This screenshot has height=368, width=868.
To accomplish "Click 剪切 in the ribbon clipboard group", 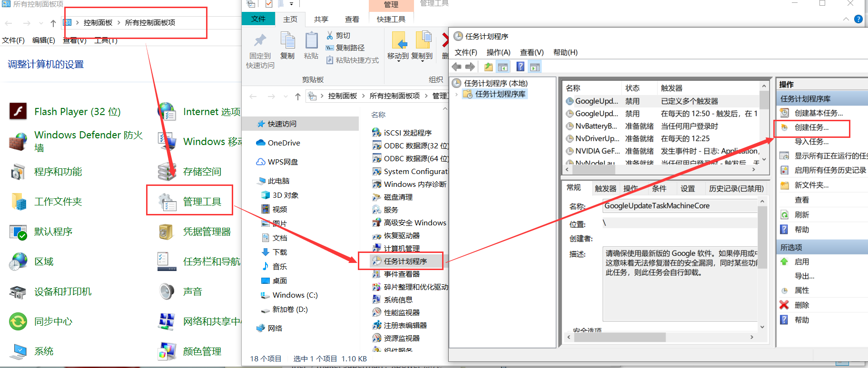I will tap(338, 36).
